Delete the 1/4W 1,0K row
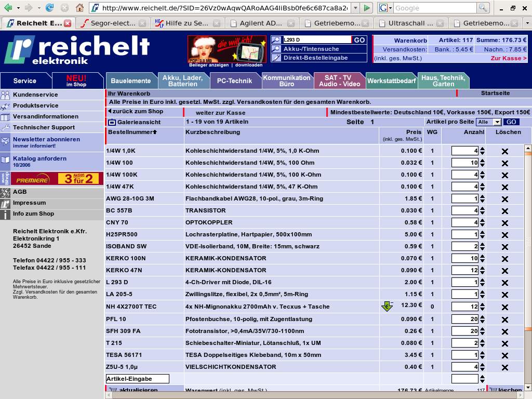 coord(505,151)
